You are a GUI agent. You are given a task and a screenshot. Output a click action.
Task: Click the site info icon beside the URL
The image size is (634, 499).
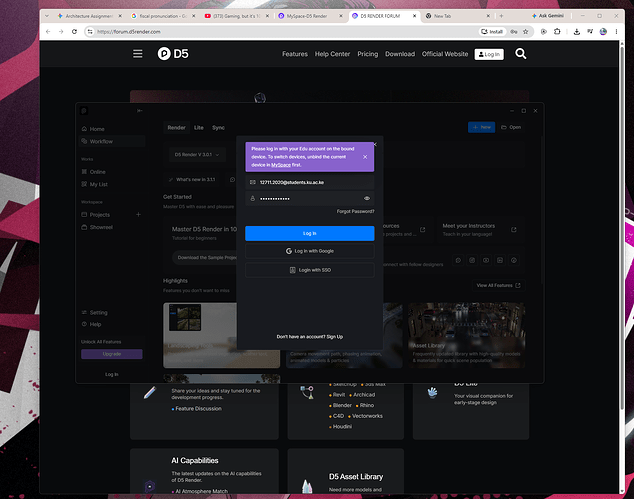tap(90, 32)
